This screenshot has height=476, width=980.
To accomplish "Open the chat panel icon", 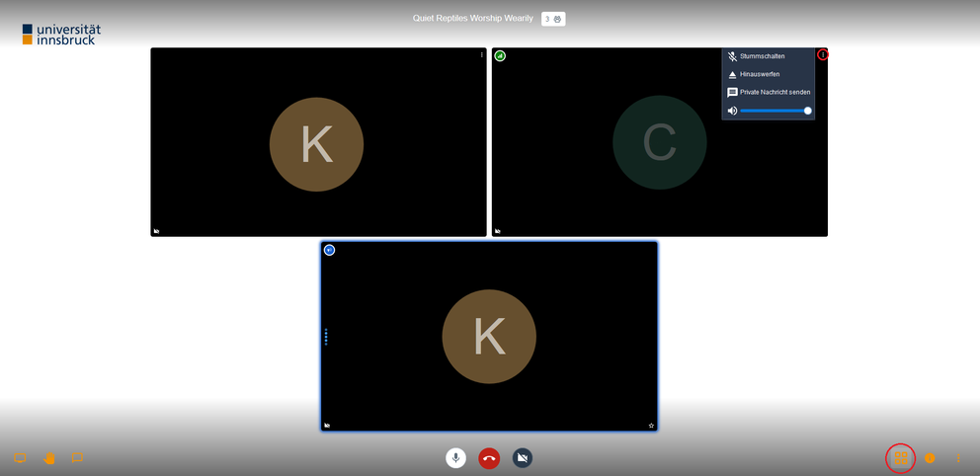I will click(77, 458).
